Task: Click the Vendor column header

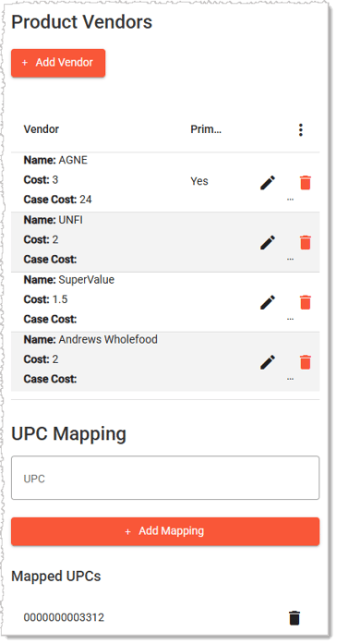Action: pyautogui.click(x=42, y=129)
